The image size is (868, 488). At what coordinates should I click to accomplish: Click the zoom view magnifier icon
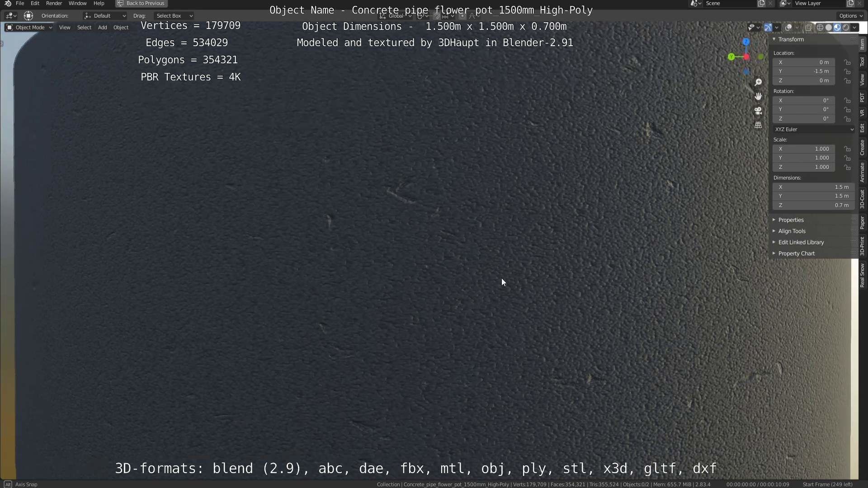pyautogui.click(x=758, y=82)
